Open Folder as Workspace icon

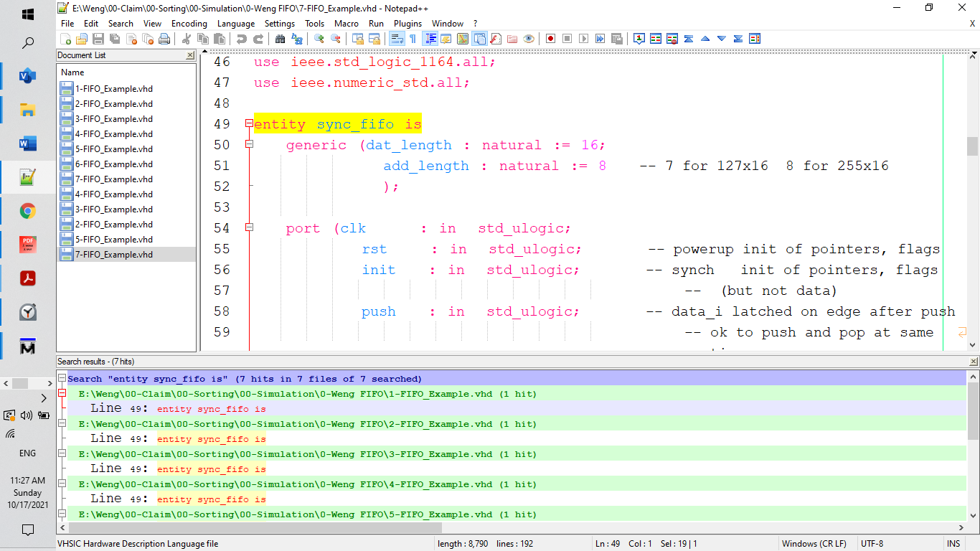tap(512, 39)
